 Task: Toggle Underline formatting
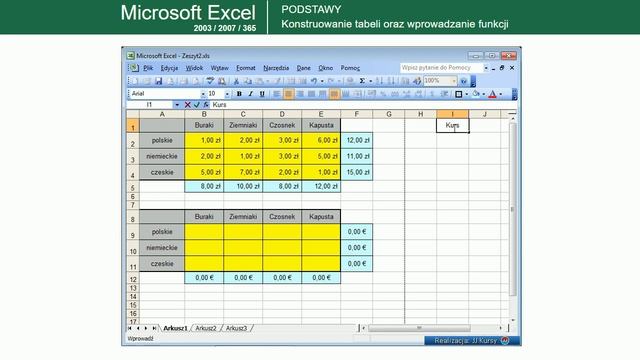(262, 94)
